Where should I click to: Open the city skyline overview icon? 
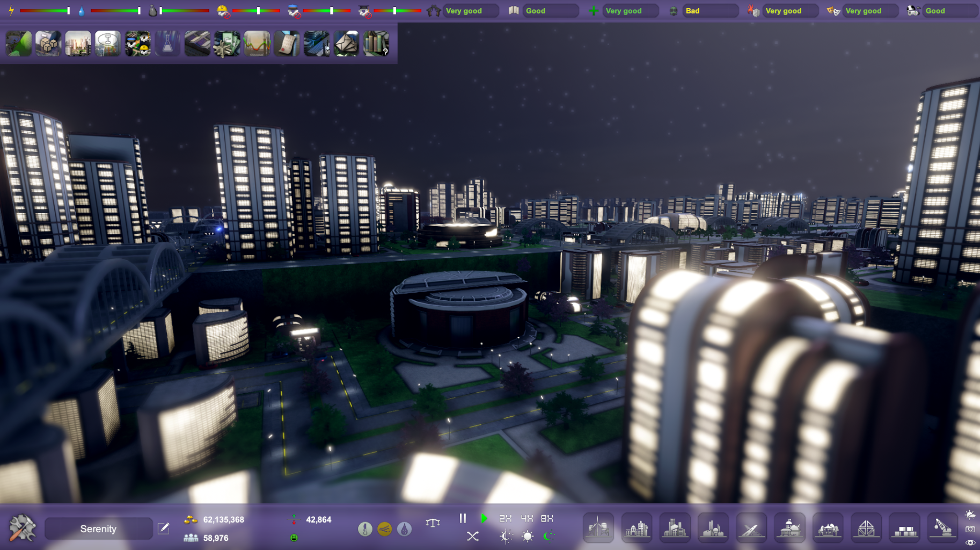coord(78,44)
